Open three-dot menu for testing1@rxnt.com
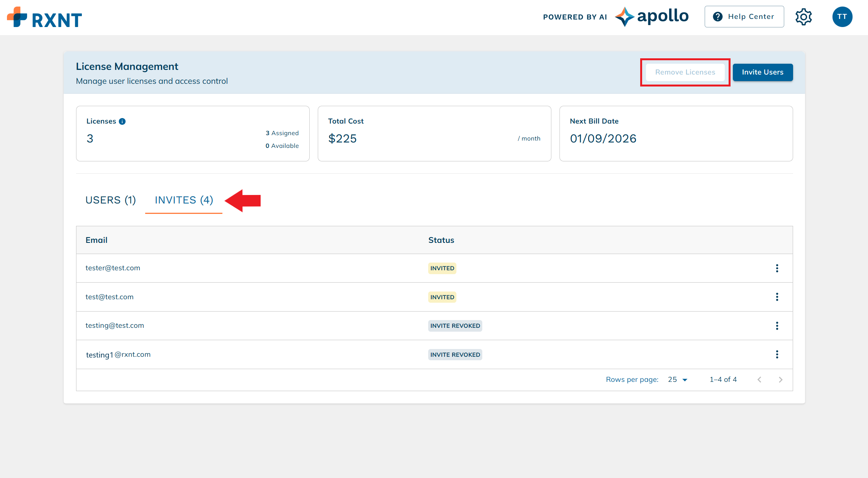Screen dimensions: 868x478 point(777,354)
